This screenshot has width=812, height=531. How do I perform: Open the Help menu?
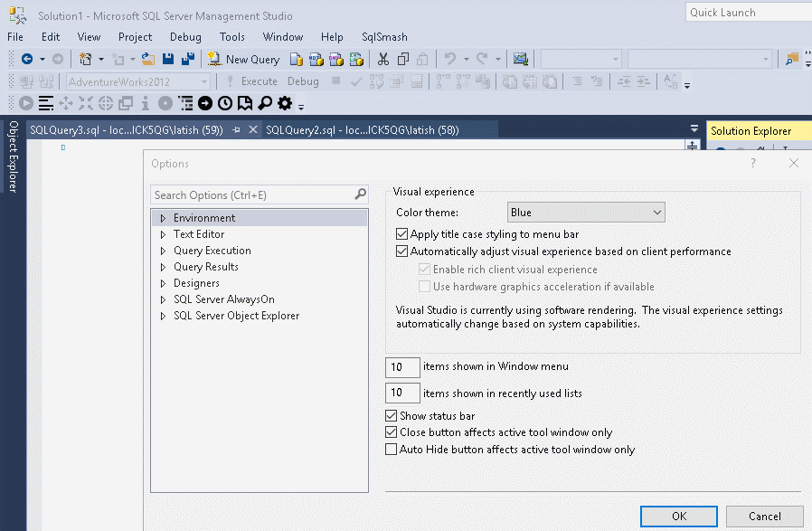332,37
